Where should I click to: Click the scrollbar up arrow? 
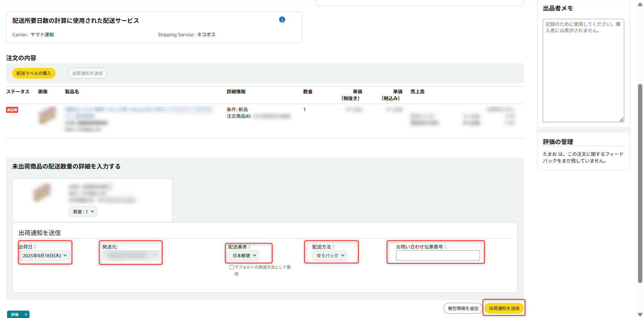640,4
